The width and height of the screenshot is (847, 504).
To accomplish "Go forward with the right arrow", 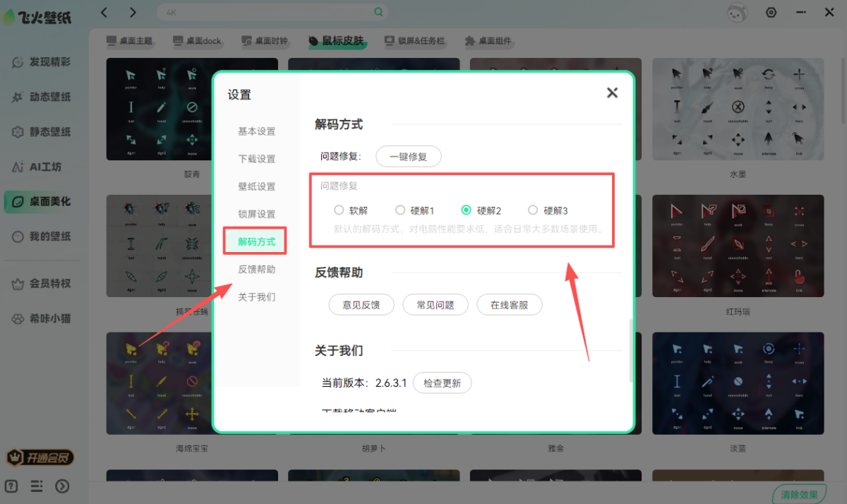I will pyautogui.click(x=133, y=12).
